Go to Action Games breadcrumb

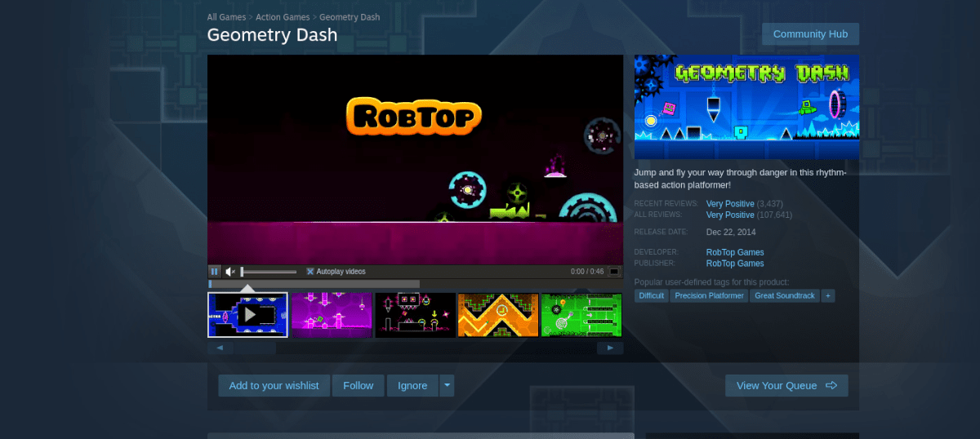[x=283, y=17]
